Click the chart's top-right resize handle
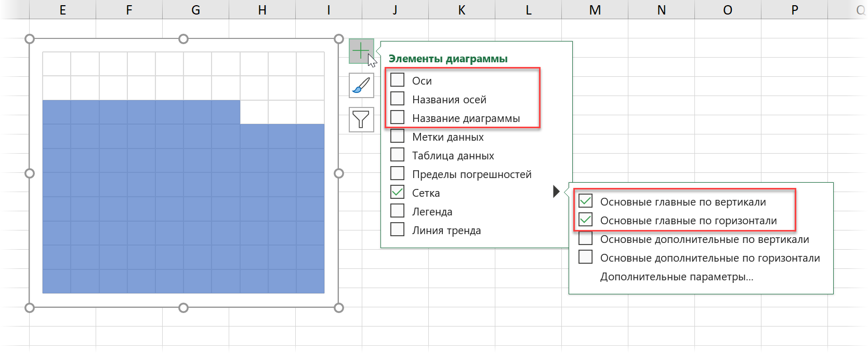Viewport: 868px width, 353px height. [x=339, y=39]
